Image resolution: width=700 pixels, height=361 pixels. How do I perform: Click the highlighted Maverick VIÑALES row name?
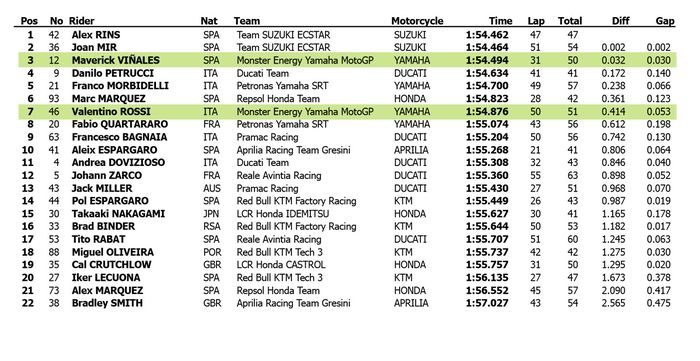[x=116, y=60]
